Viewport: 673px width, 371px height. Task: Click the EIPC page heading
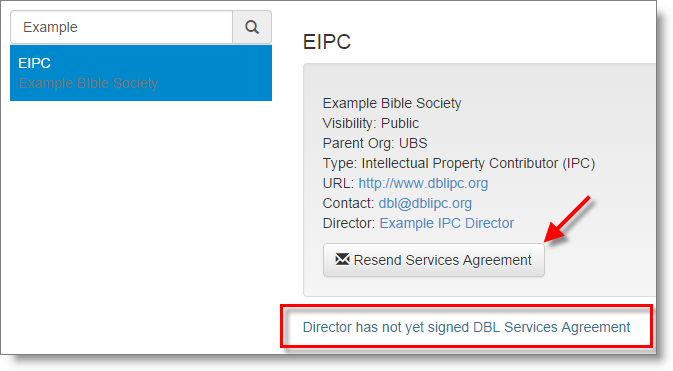pos(327,42)
